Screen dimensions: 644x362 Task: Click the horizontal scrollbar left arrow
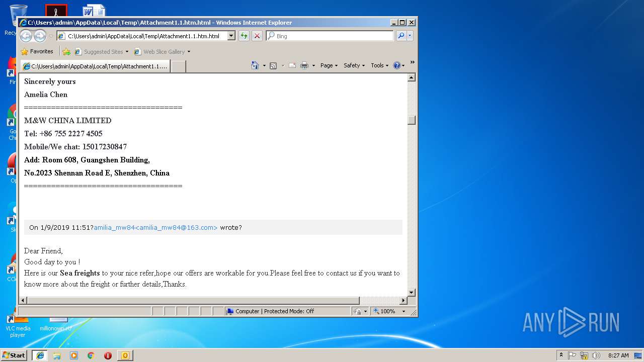pyautogui.click(x=23, y=300)
